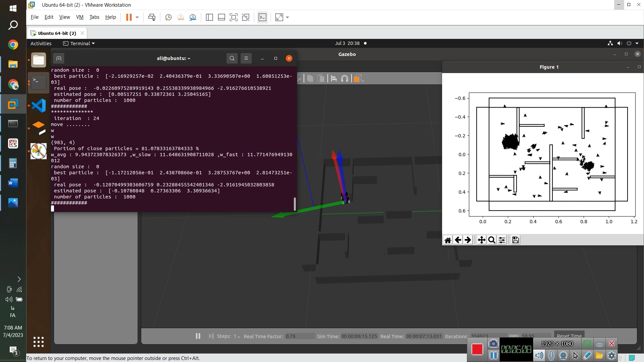Open Visual Studio Code from the Ubuntu dock
The height and width of the screenshot is (362, 644).
click(x=39, y=106)
